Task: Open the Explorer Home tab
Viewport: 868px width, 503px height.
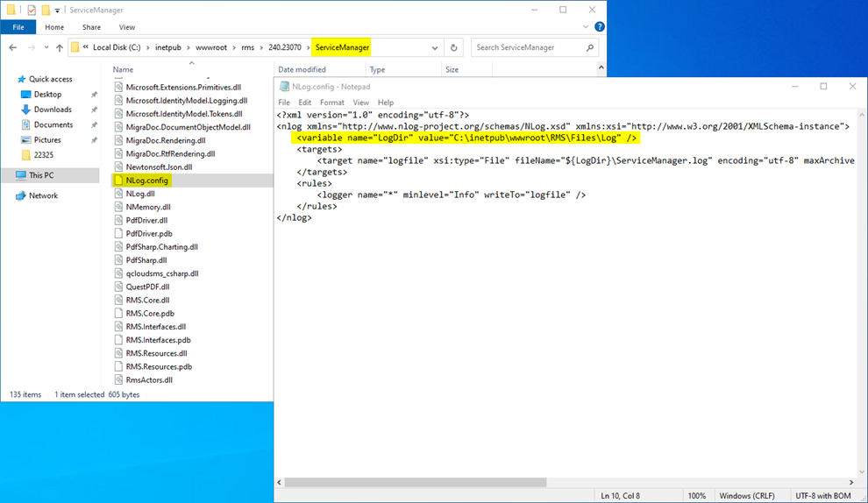Action: pyautogui.click(x=54, y=27)
